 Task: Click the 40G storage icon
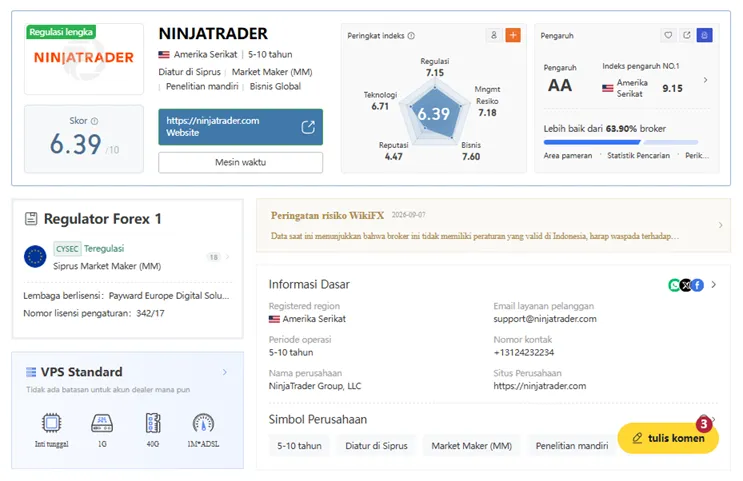coord(153,423)
